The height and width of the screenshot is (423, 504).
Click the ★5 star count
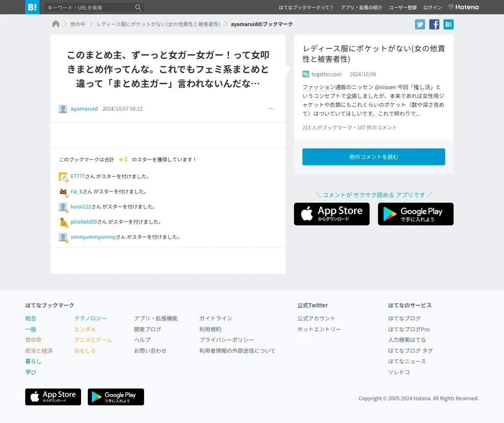pos(123,160)
